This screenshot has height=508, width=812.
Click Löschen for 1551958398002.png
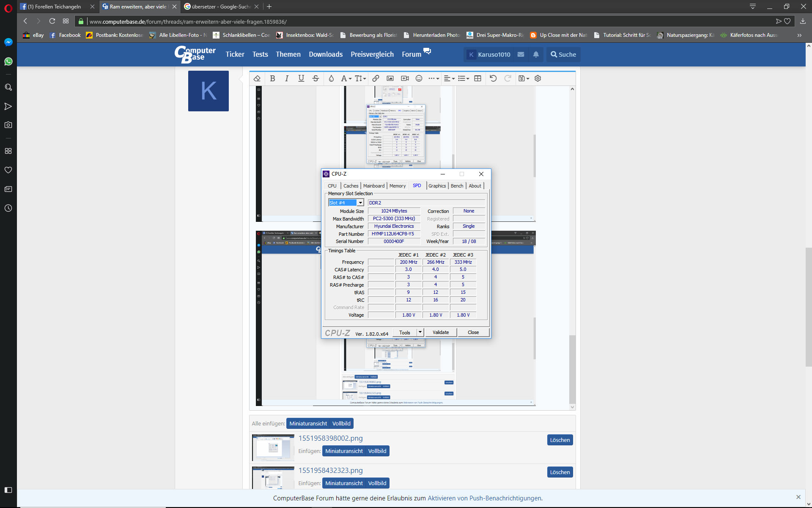(560, 440)
